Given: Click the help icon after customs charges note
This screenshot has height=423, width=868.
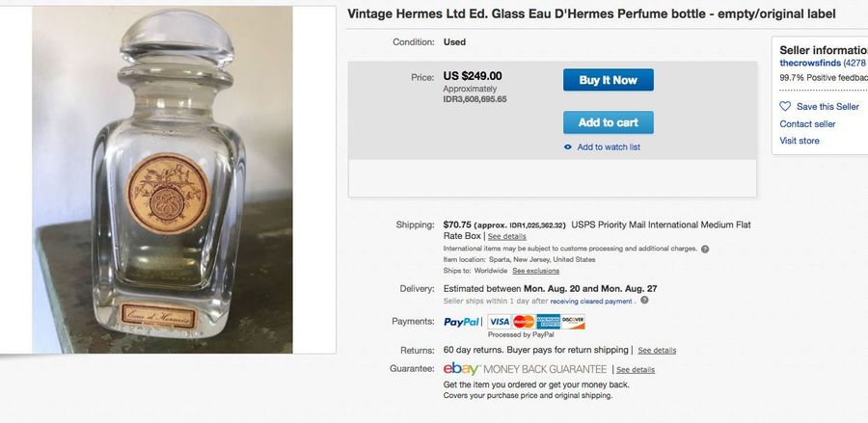Looking at the screenshot, I should coord(705,249).
